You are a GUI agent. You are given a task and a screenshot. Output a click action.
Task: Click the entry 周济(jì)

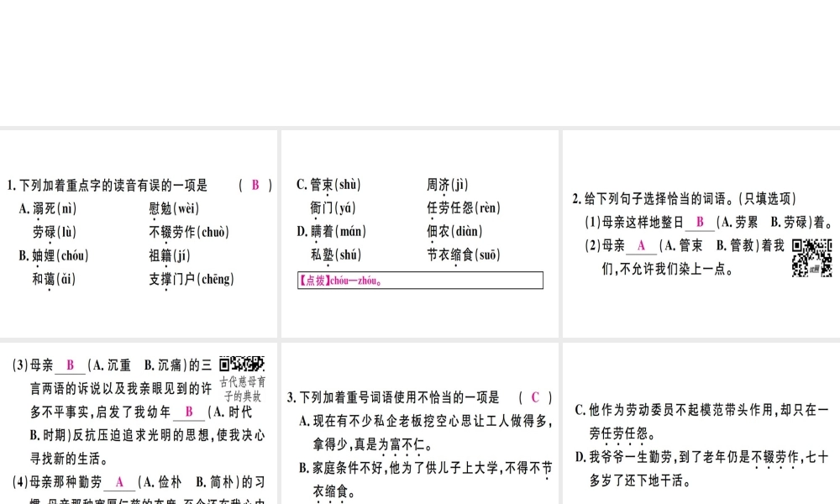tap(448, 185)
